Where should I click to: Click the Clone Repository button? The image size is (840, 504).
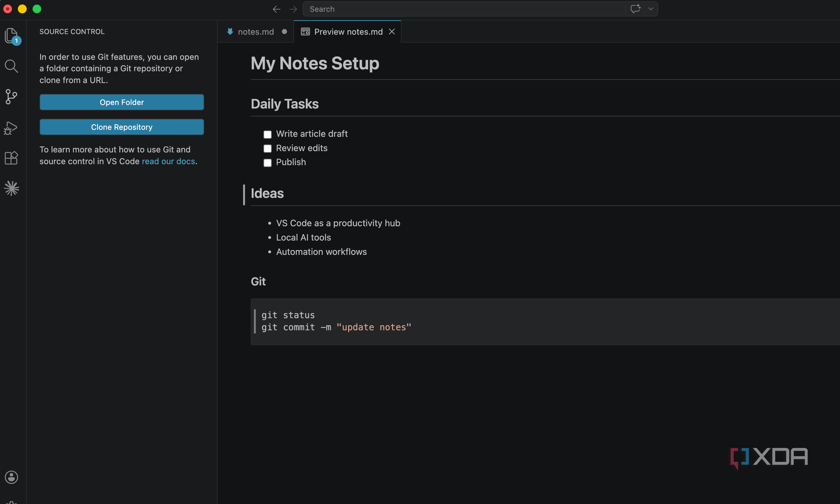point(121,127)
